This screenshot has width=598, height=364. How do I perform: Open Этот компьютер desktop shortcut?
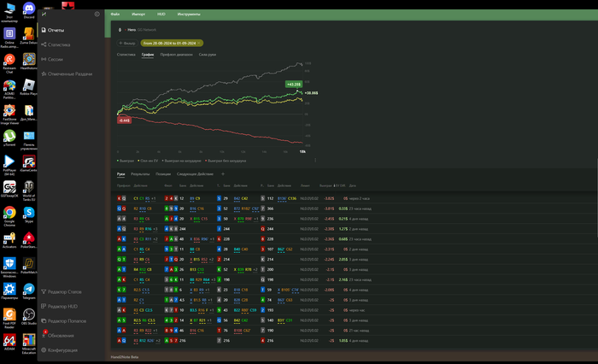9,12
